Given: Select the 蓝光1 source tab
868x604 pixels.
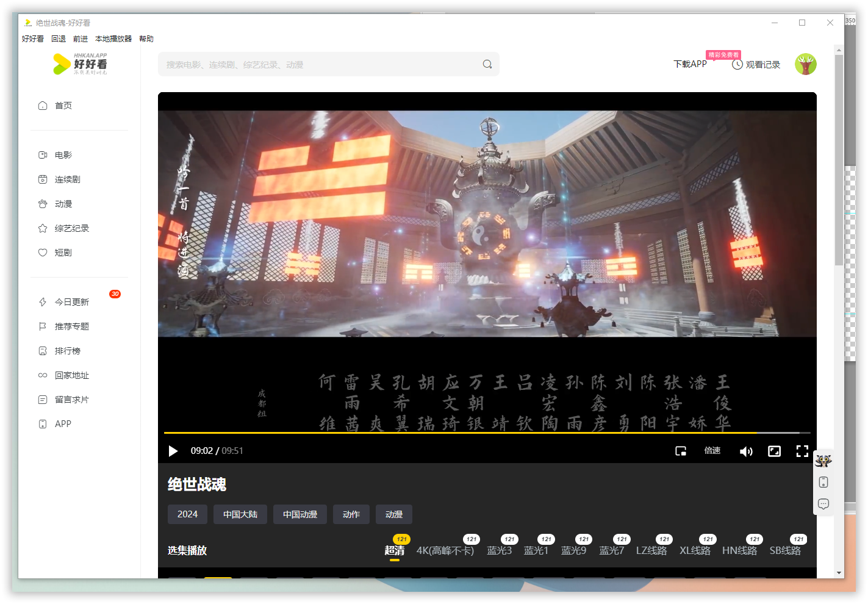Looking at the screenshot, I should [x=536, y=550].
